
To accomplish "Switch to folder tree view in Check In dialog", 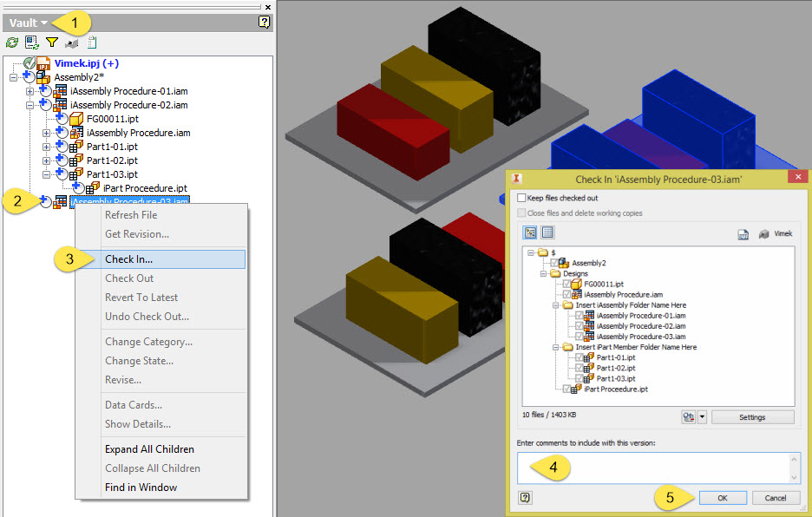I will 530,233.
